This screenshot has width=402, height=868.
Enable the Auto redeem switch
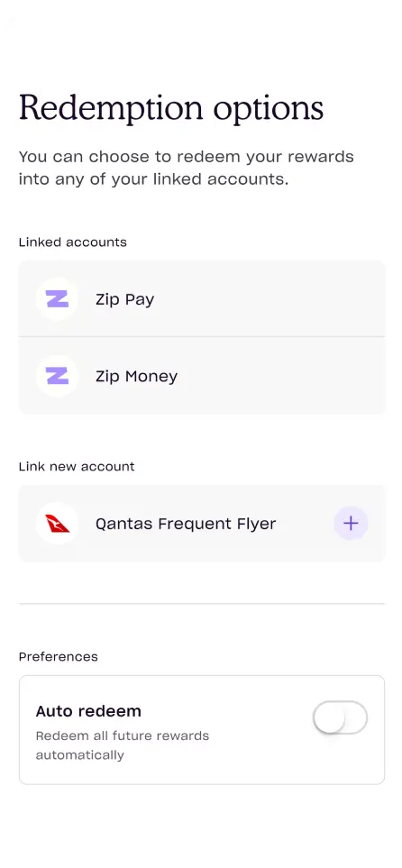point(340,717)
